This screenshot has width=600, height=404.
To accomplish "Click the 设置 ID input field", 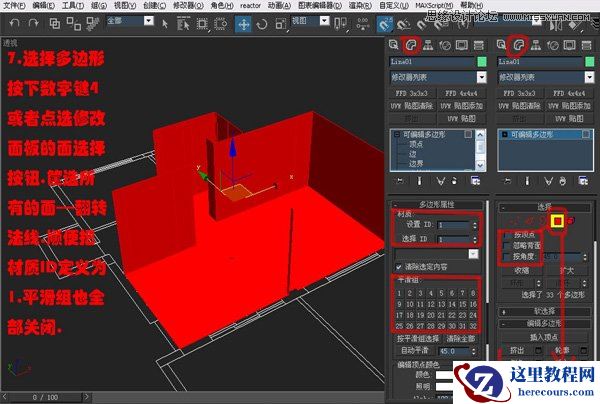I will click(x=454, y=225).
